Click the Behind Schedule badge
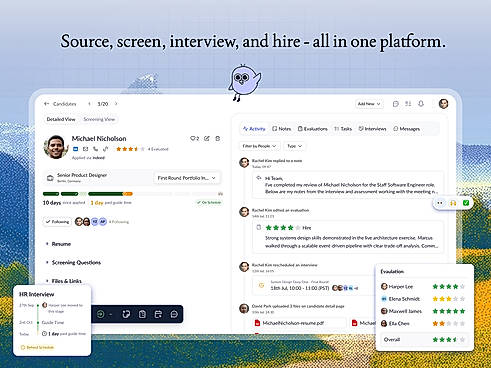This screenshot has width=491, height=368. (37, 347)
